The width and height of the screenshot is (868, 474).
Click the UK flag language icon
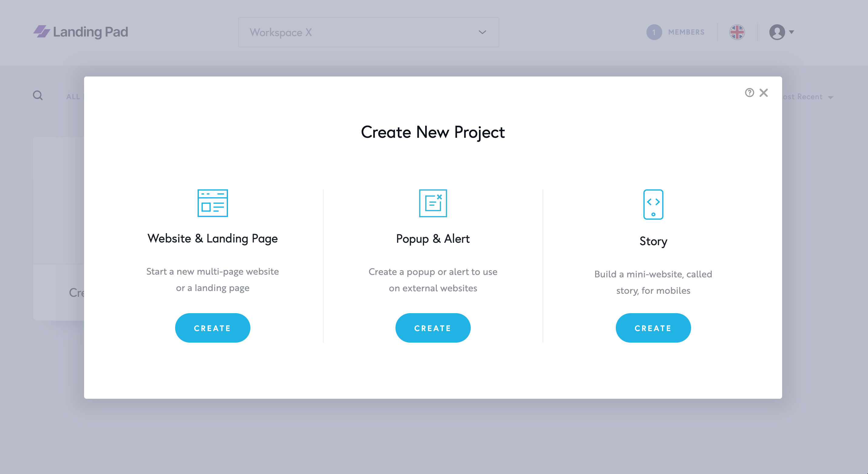[x=737, y=32]
